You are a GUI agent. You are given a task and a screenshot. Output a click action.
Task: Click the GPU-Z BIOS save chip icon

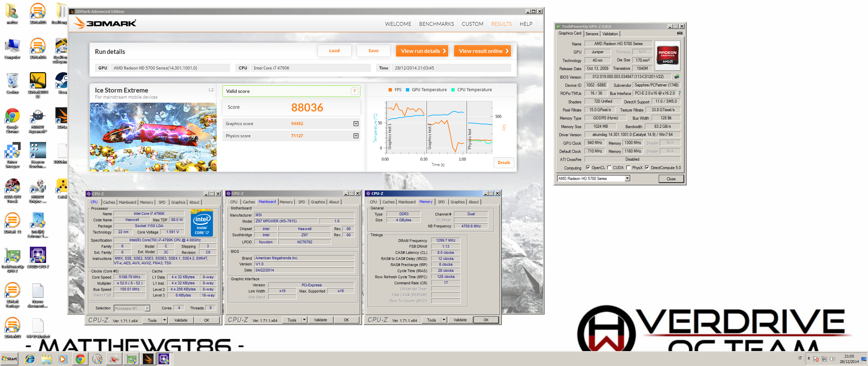point(677,77)
